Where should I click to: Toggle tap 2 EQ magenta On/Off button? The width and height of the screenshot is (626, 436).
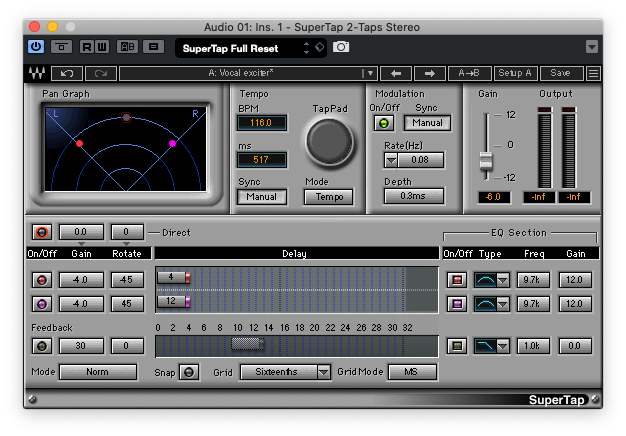coord(457,304)
